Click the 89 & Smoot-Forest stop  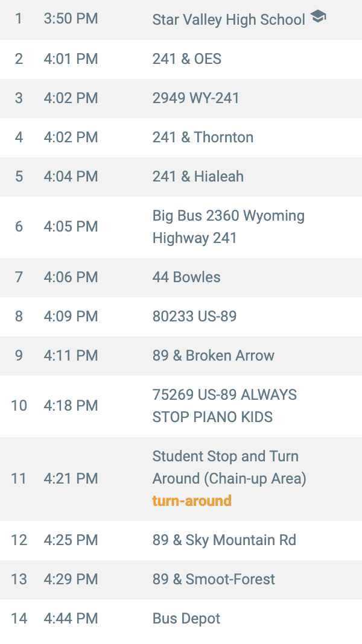214,579
